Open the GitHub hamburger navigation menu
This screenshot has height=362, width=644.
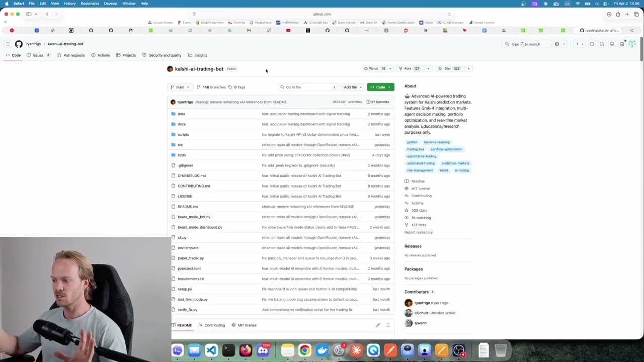pos(8,44)
